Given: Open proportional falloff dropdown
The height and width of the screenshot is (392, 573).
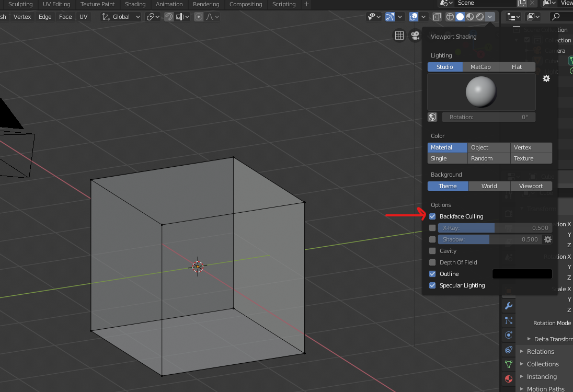Looking at the screenshot, I should click(x=212, y=17).
